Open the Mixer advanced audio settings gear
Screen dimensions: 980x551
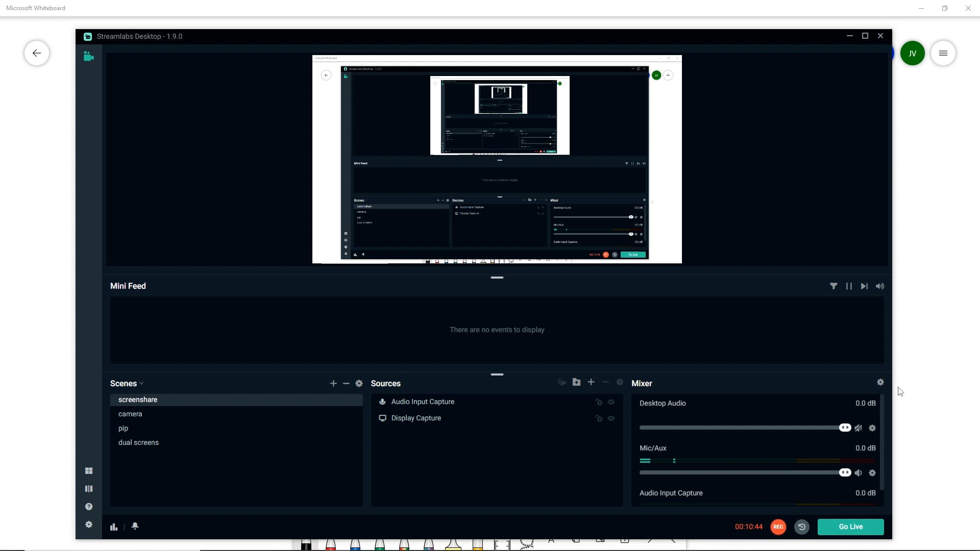tap(880, 382)
